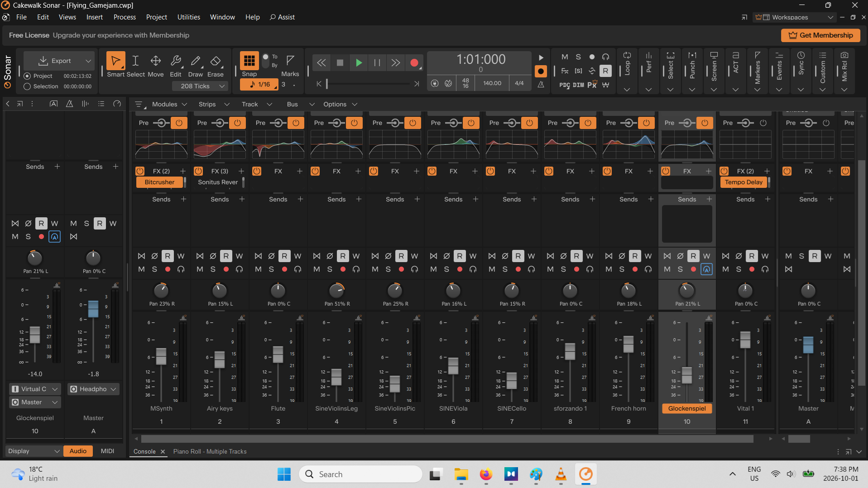Open the Process menu
Viewport: 868px width, 488px height.
[125, 17]
